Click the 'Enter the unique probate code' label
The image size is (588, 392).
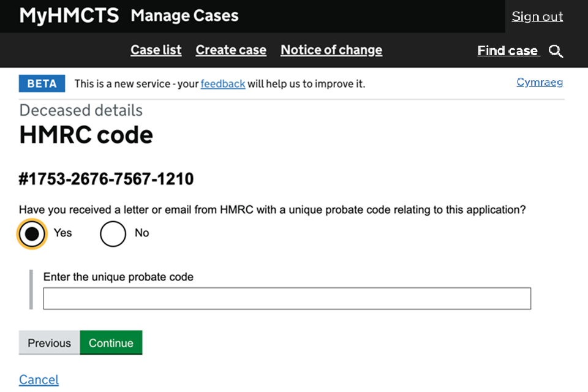pyautogui.click(x=118, y=277)
